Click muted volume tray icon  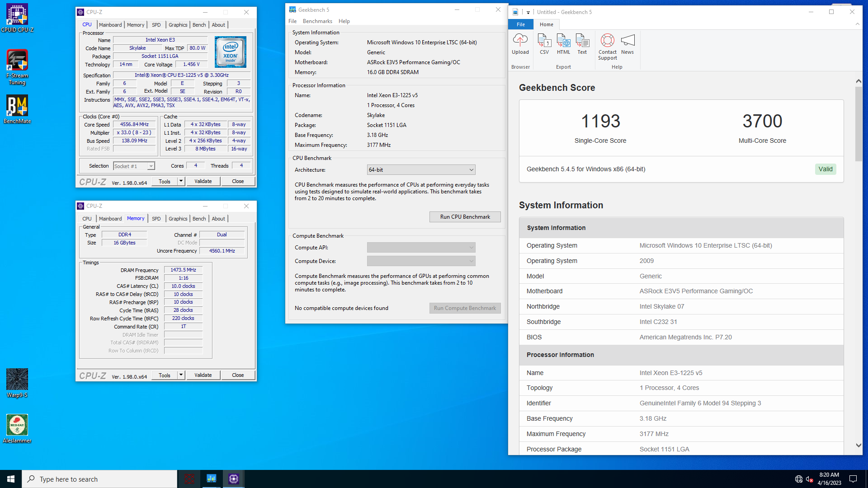tap(810, 479)
